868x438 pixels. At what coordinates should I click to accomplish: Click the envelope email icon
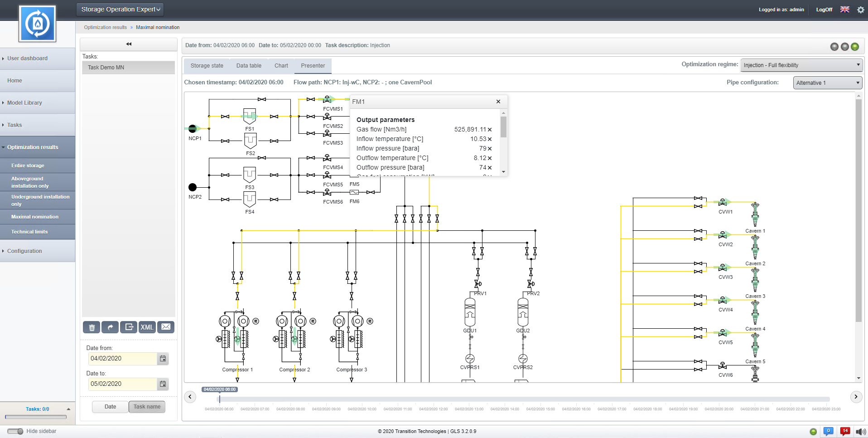(x=166, y=327)
